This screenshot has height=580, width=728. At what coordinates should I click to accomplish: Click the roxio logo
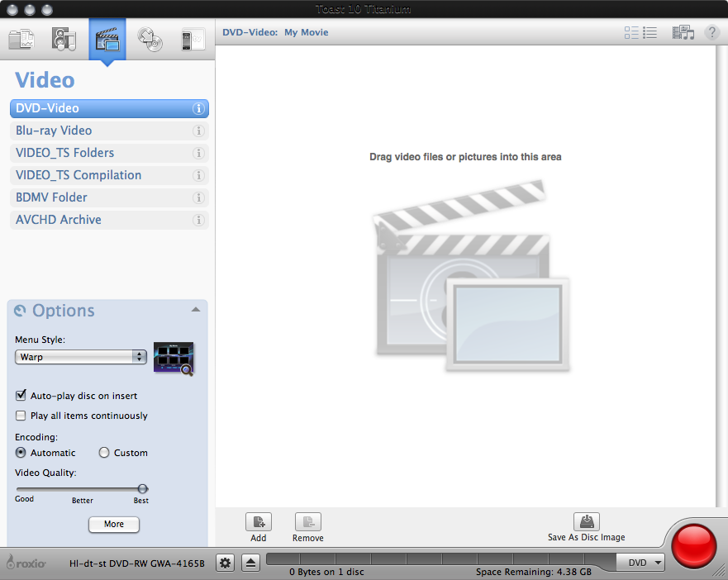click(26, 563)
